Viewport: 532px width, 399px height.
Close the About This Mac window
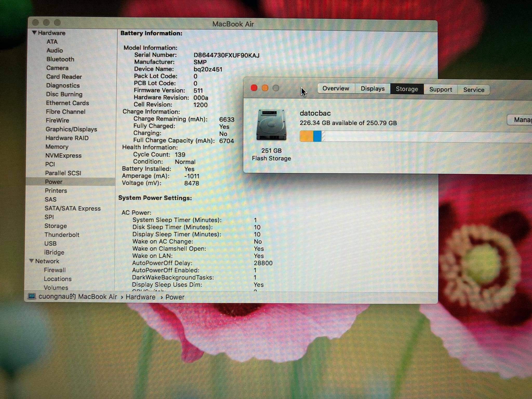tap(254, 88)
